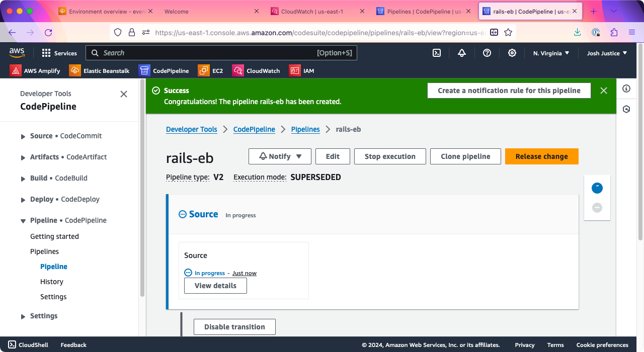Bookmark this page with the star icon
Screen dimensions: 644x352
pos(508,32)
